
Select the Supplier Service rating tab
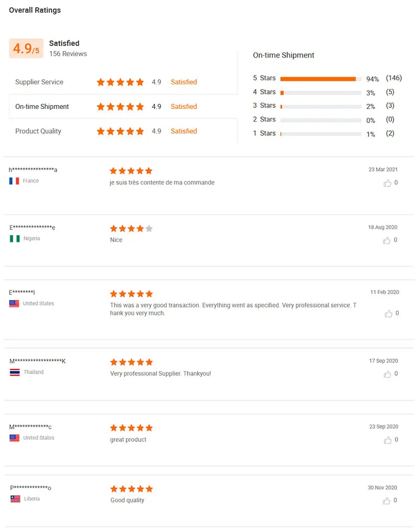(x=39, y=82)
